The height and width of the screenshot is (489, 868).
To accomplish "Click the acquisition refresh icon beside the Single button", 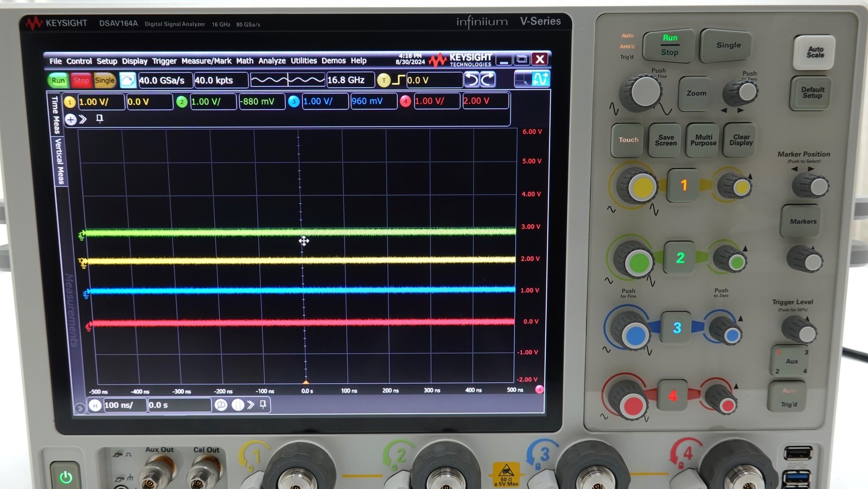I will [x=127, y=80].
